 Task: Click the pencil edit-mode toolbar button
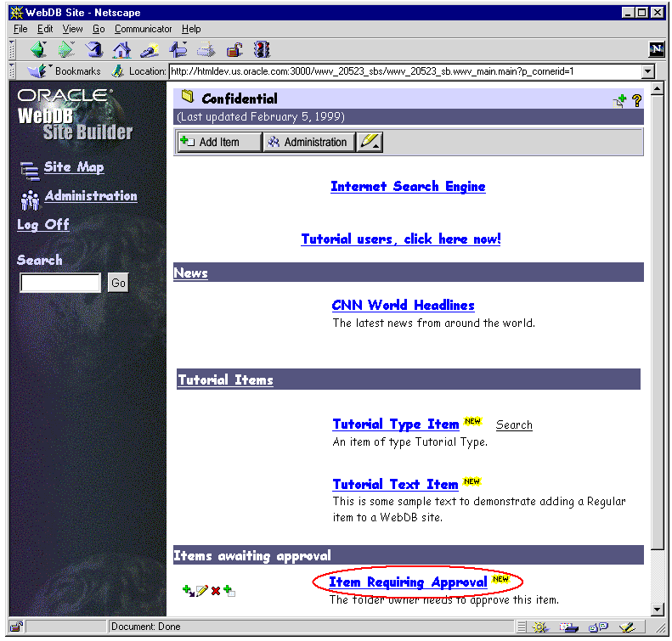click(x=370, y=142)
